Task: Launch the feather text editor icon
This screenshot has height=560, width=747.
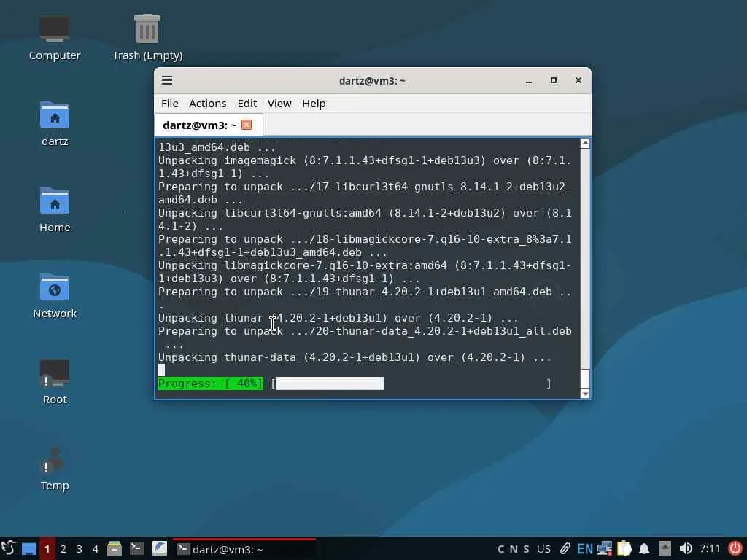Action: tap(160, 548)
